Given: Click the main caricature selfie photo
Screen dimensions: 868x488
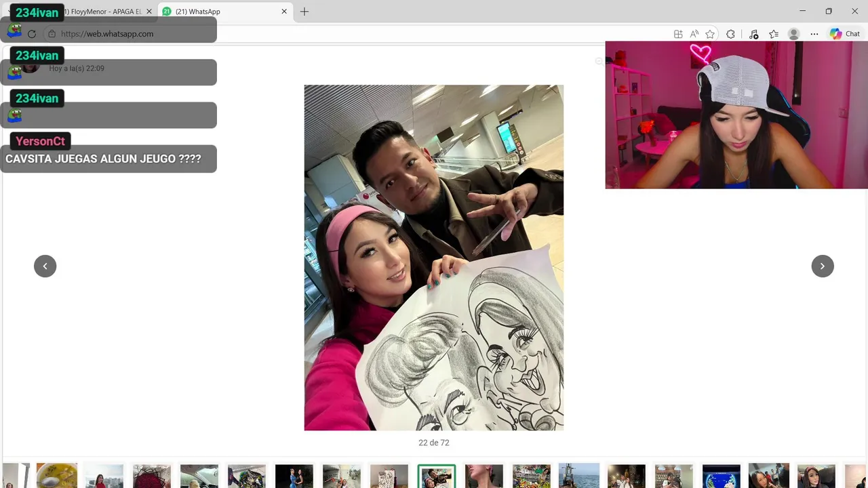Looking at the screenshot, I should pos(434,258).
